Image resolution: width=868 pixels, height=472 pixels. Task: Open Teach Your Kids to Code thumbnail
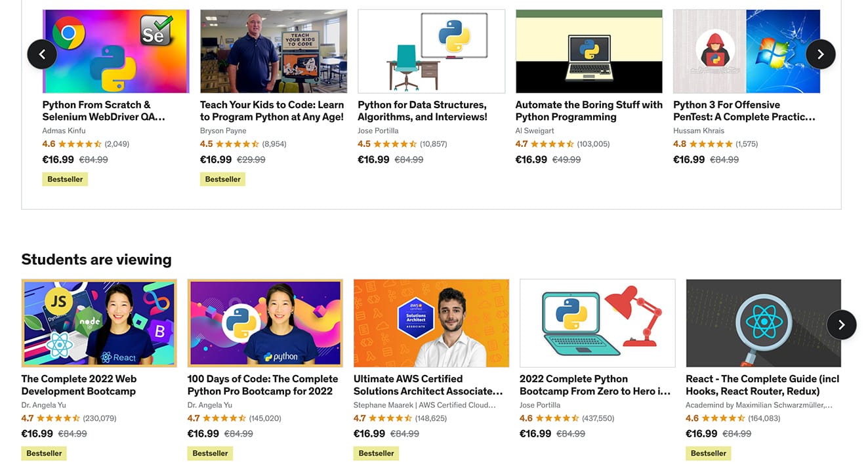coord(274,51)
